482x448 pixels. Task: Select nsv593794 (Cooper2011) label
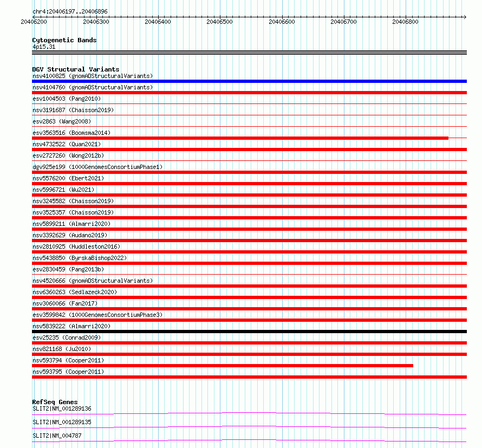(68, 360)
